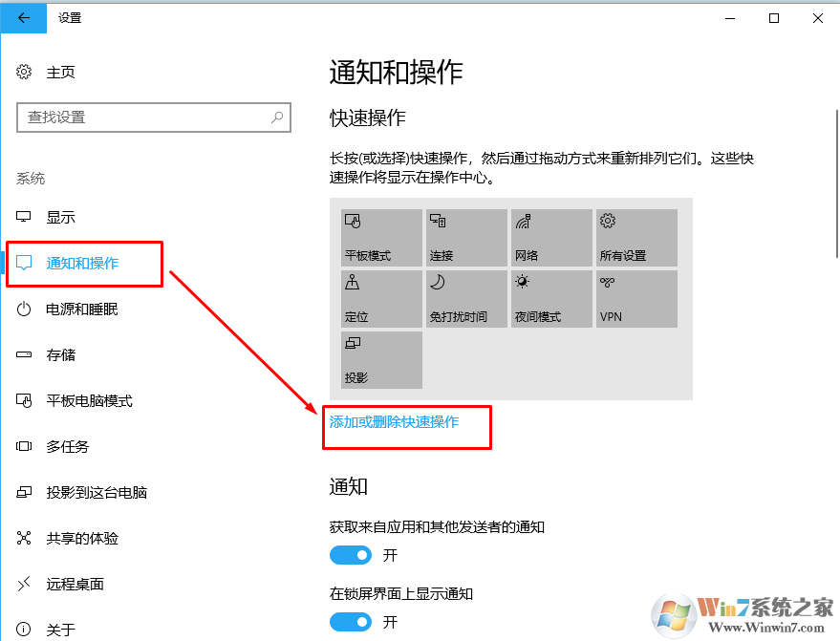Disable 获取来自应用和其他发送者的通知 toggle
The height and width of the screenshot is (641, 840).
pos(350,555)
